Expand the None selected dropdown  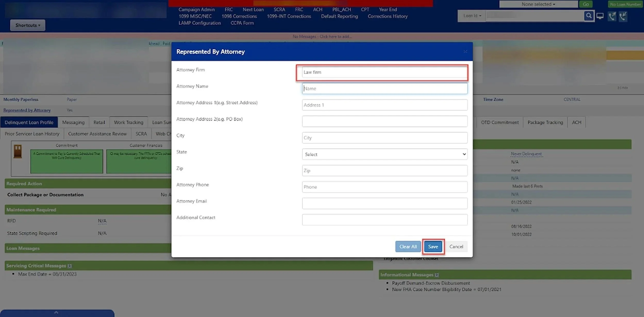point(538,4)
